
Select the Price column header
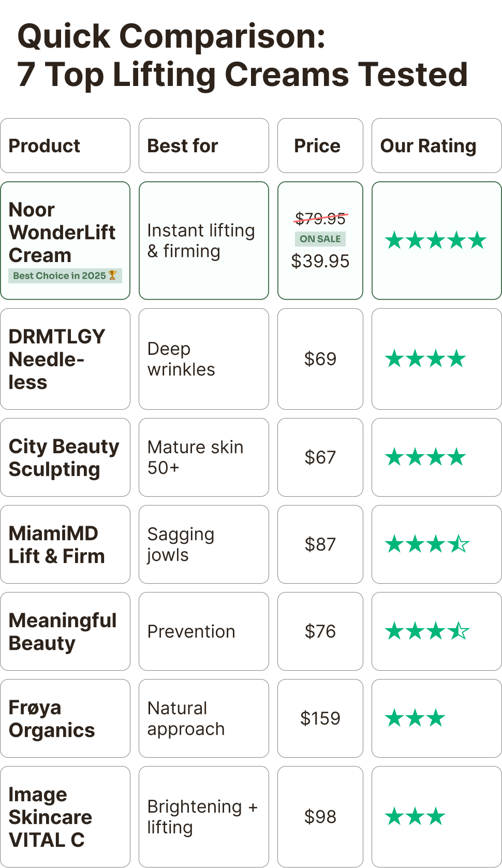(x=317, y=146)
